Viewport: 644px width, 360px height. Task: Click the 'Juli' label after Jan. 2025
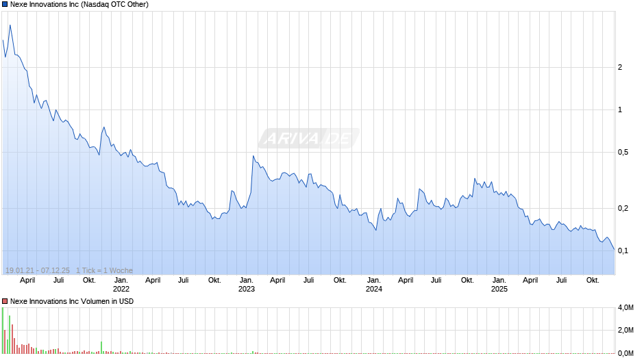562,281
